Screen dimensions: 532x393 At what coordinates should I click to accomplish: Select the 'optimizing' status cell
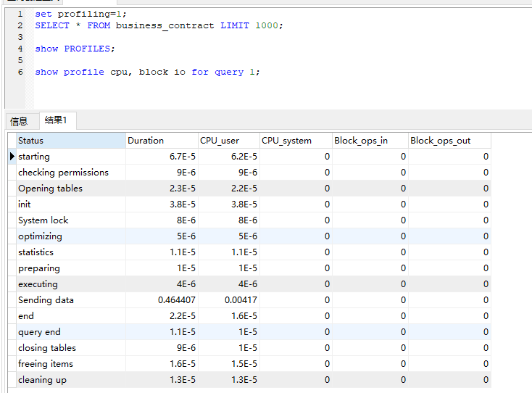(71, 236)
